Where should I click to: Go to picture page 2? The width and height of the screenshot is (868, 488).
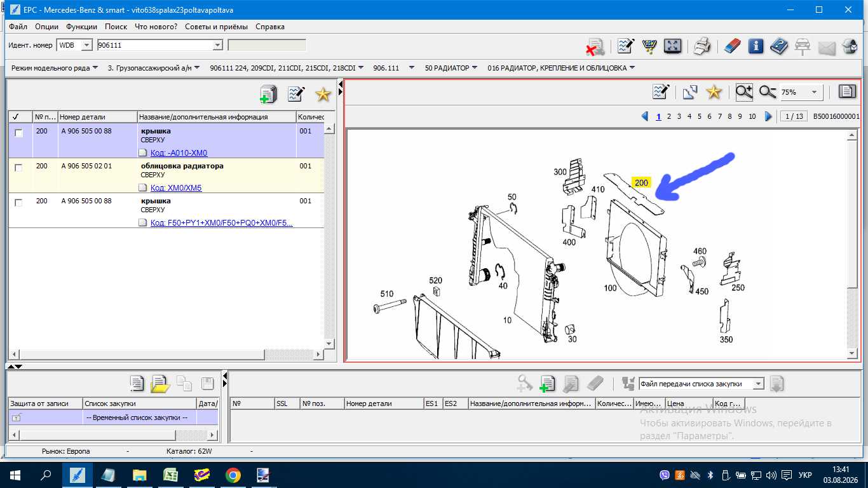tap(669, 116)
